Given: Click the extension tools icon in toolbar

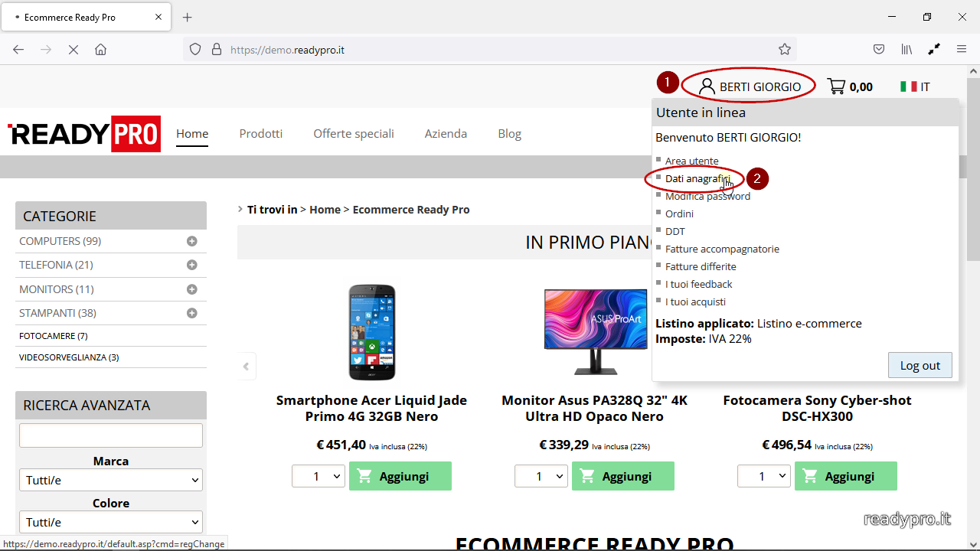Looking at the screenshot, I should click(x=934, y=50).
